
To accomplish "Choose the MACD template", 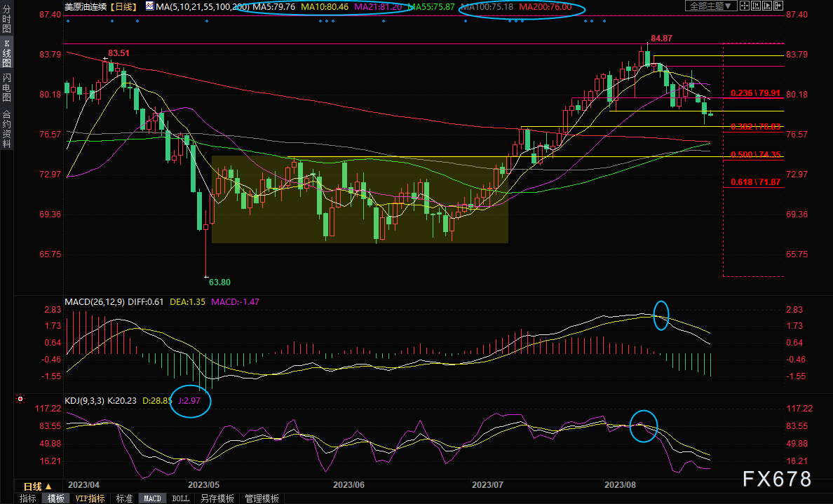I will (152, 498).
